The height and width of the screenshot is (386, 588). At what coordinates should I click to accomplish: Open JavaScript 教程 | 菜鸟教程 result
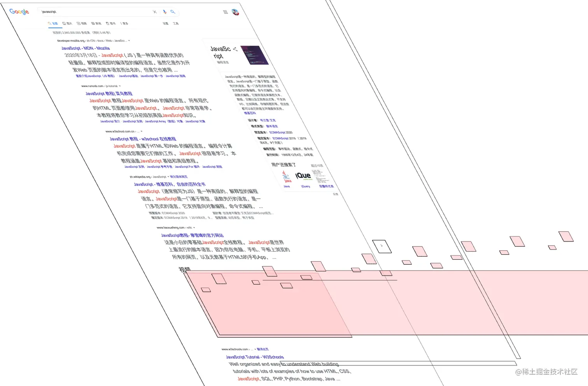click(109, 94)
